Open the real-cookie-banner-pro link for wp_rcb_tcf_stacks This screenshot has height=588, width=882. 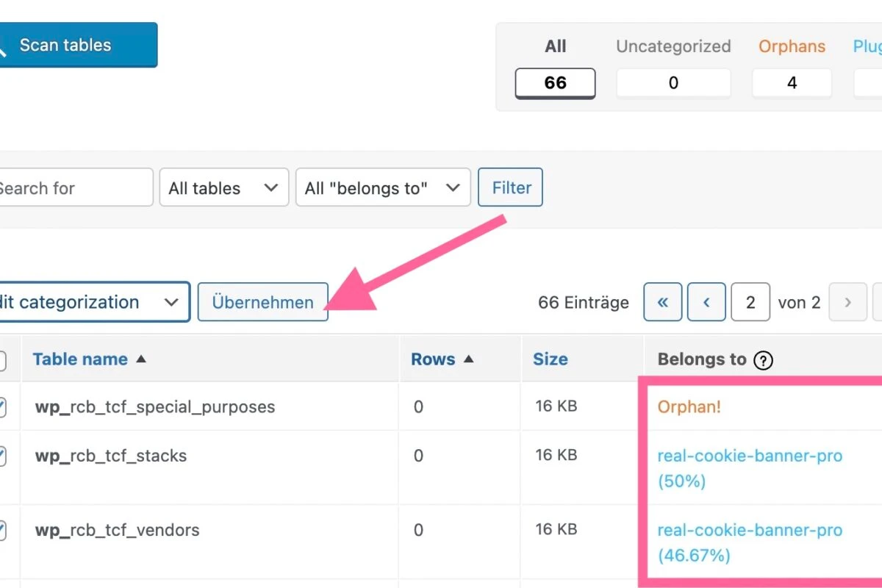[750, 456]
